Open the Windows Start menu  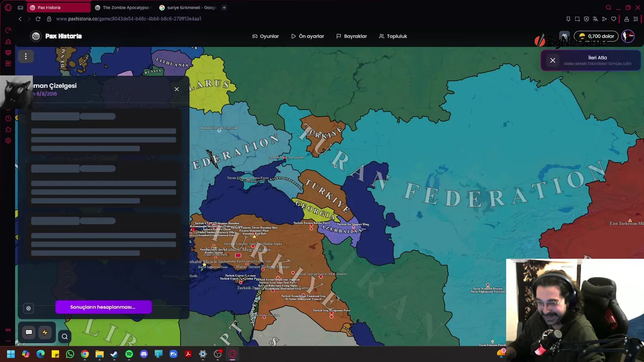(11, 354)
